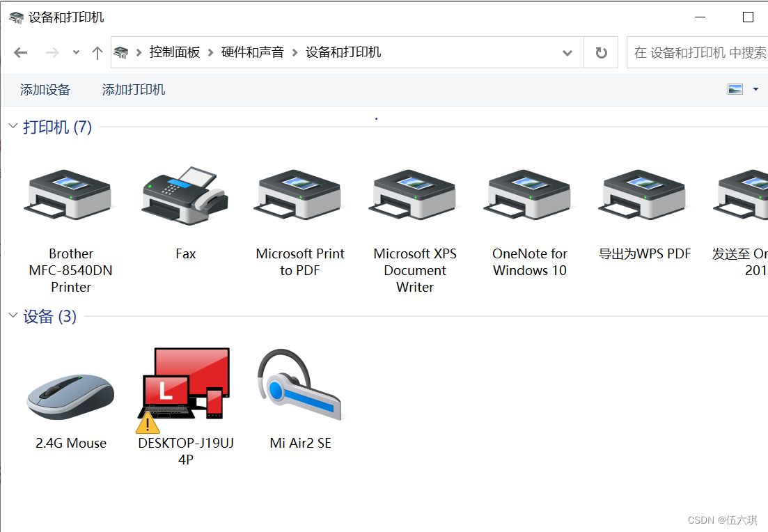This screenshot has height=532, width=768.
Task: Navigate to 控制面板 breadcrumb
Action: [x=174, y=52]
